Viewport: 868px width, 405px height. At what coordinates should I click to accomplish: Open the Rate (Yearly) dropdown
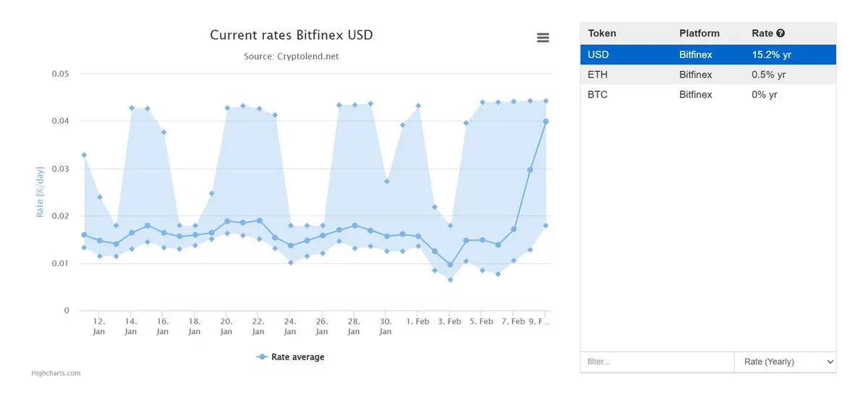[x=785, y=362]
